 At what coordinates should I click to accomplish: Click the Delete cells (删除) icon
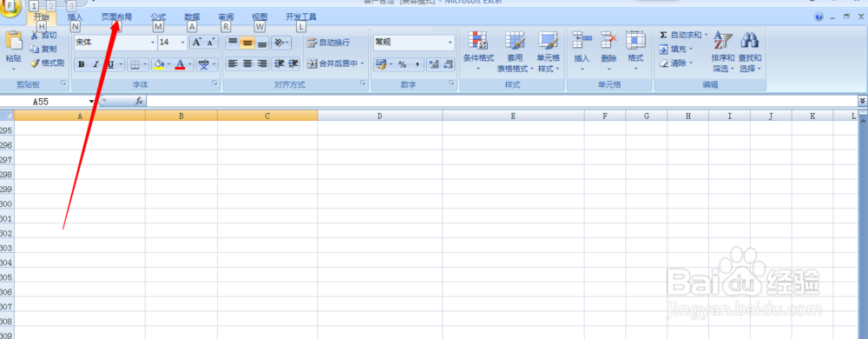click(609, 41)
